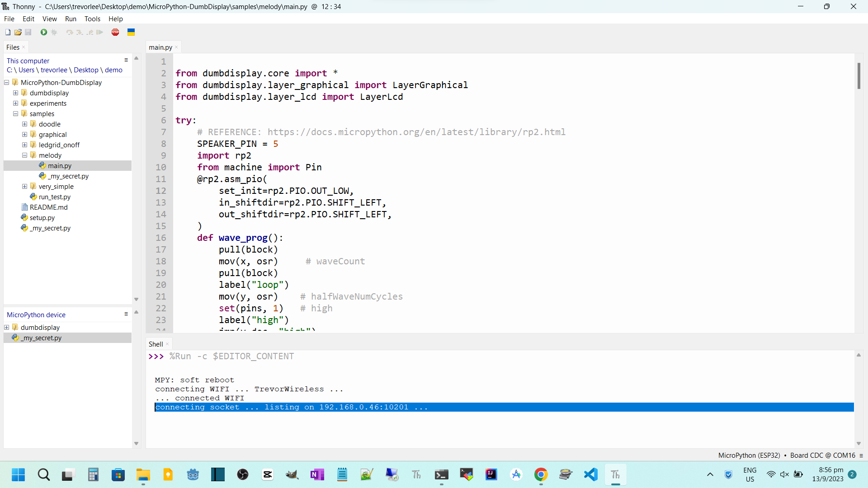Click the Desktop segment in the path breadcrumb
This screenshot has height=488, width=868.
86,70
